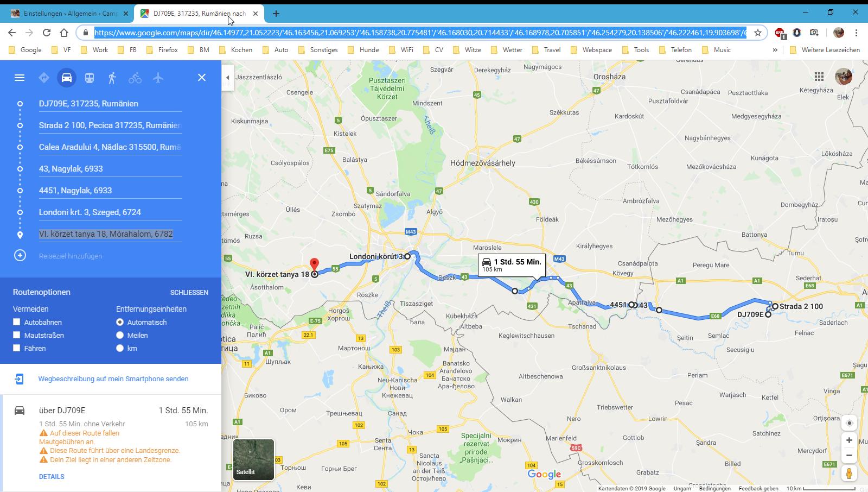
Task: Send directions to my smartphone
Action: [113, 379]
